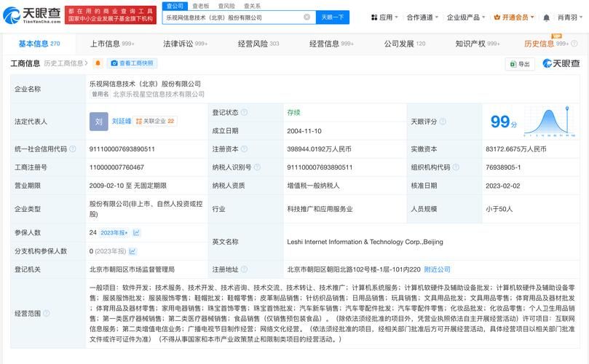This screenshot has width=589, height=364.
Task: Switch to the 基本信息 tab
Action: (39, 44)
